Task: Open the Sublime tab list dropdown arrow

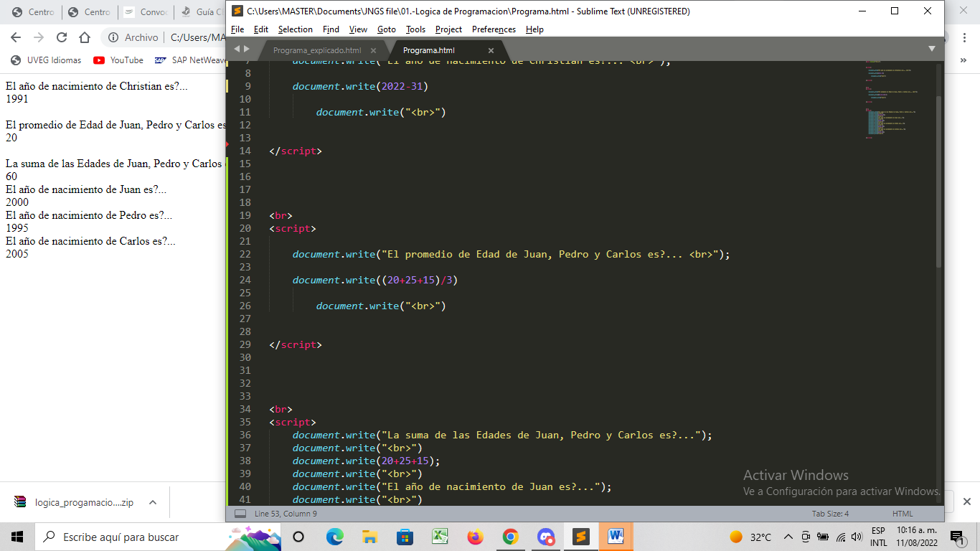Action: 932,49
